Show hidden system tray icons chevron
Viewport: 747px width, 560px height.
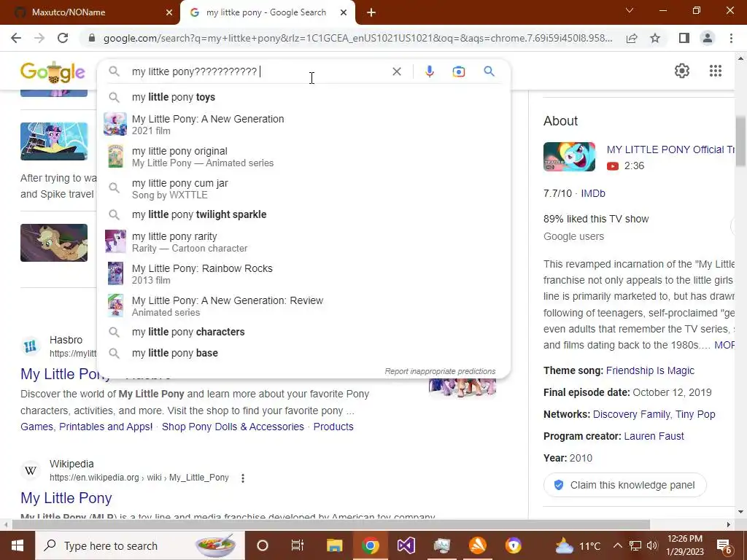click(x=617, y=545)
